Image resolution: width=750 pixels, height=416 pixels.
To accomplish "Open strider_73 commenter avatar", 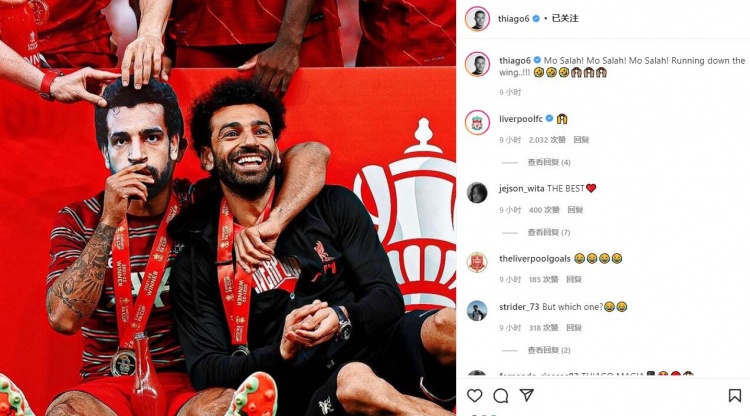I will coord(477,311).
